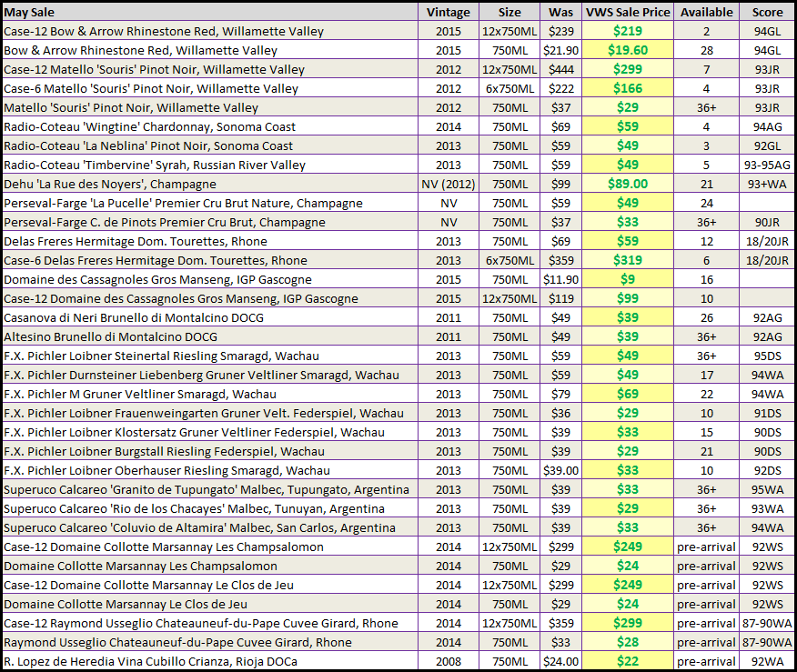
Task: Select F.X. Pichler Loibner Steinertal Riesling cell
Action: [x=210, y=356]
